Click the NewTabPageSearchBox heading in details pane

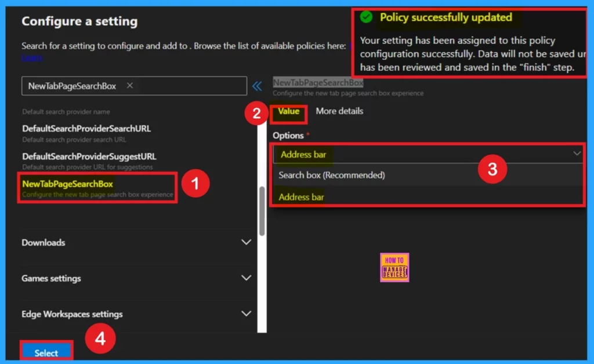coord(318,82)
